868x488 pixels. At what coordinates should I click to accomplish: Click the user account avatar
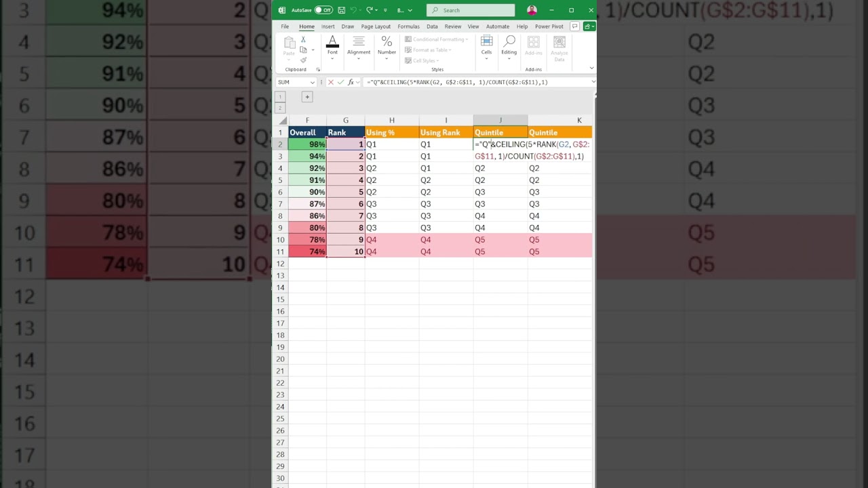pyautogui.click(x=532, y=10)
